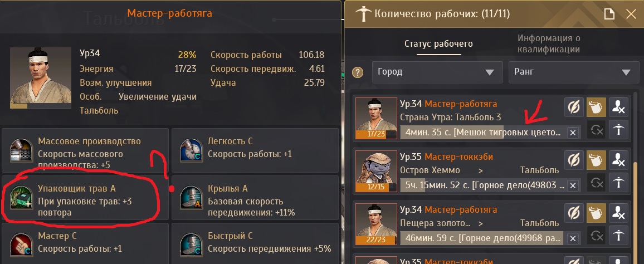Open the question mark help icon
644x264 pixels.
[358, 72]
